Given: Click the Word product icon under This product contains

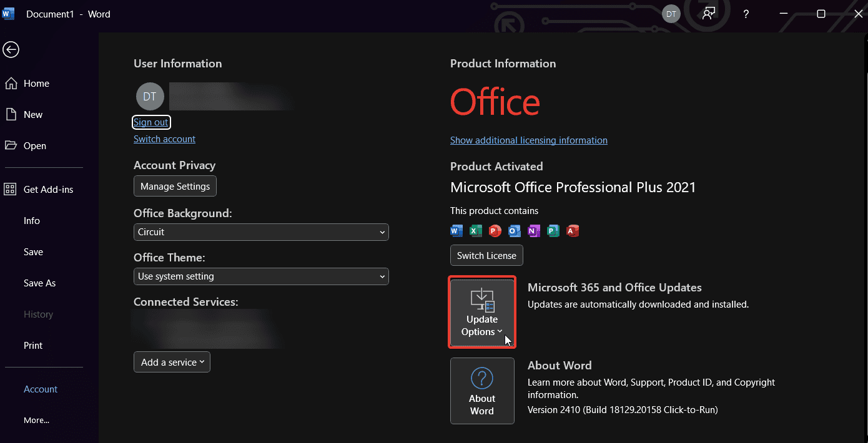Looking at the screenshot, I should pyautogui.click(x=456, y=231).
